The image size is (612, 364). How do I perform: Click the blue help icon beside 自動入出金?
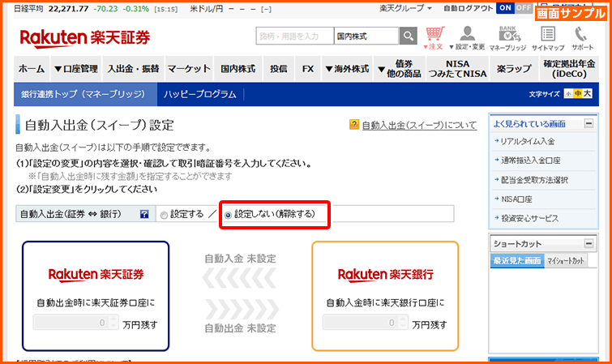[x=144, y=214]
